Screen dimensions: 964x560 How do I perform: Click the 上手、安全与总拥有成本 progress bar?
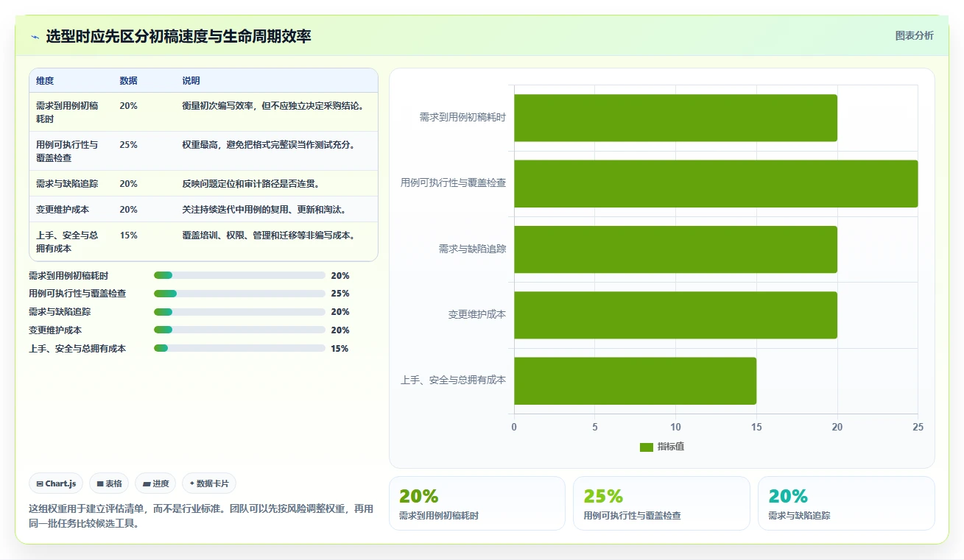click(239, 348)
